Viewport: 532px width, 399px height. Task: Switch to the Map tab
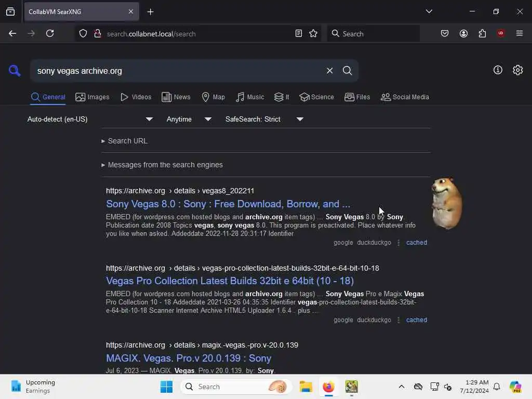click(213, 97)
